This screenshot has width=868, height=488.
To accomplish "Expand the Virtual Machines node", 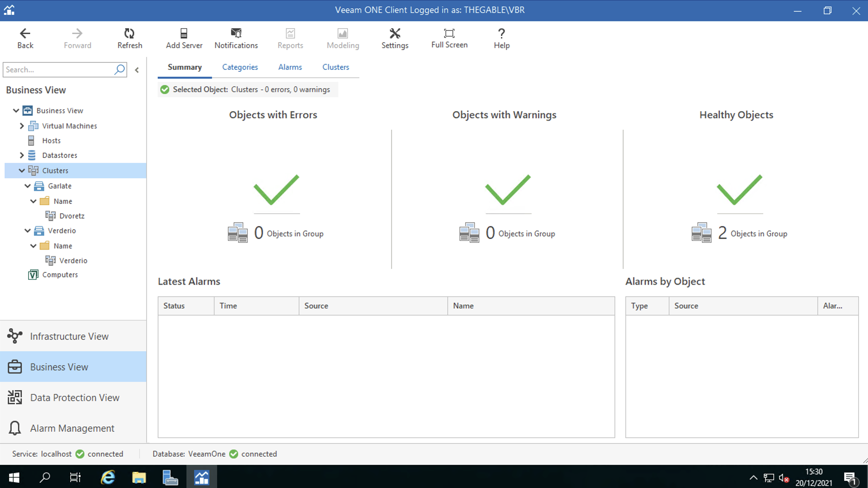I will 22,126.
